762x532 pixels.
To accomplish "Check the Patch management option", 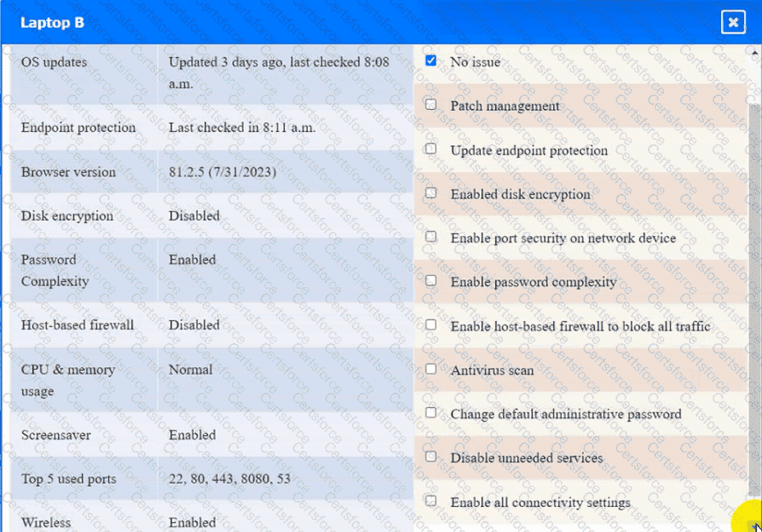I will 431,105.
